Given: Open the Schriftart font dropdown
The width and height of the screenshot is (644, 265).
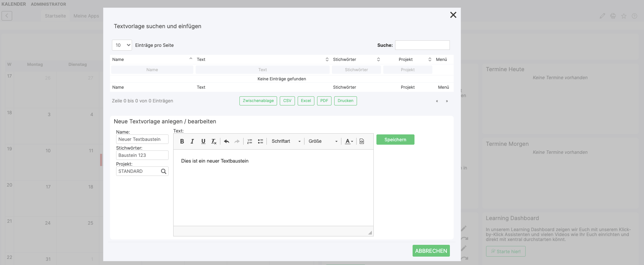Looking at the screenshot, I should (286, 141).
